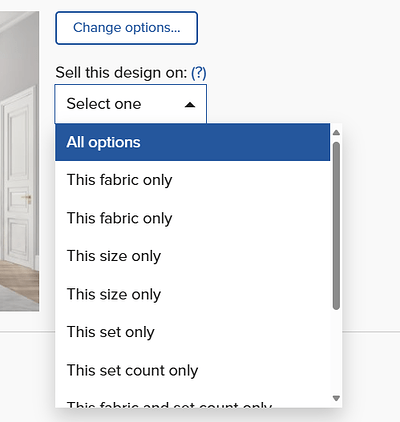Click the Sell this design on label
Screen dimensions: 400x422
(121, 73)
